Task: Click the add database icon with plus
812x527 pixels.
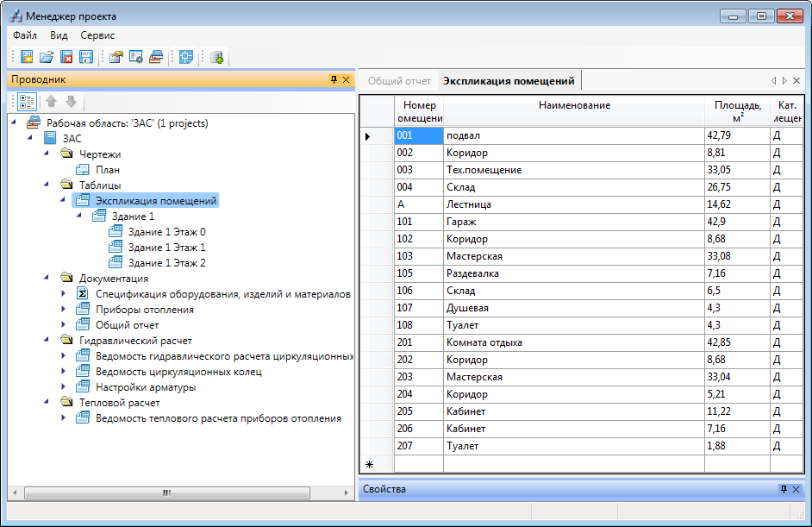Action: (x=217, y=56)
